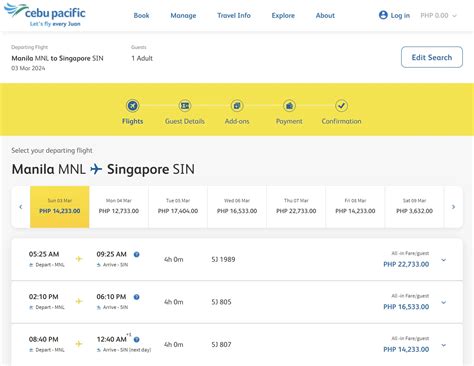Click the 02:10 PM departure time
The height and width of the screenshot is (366, 474).
(43, 297)
